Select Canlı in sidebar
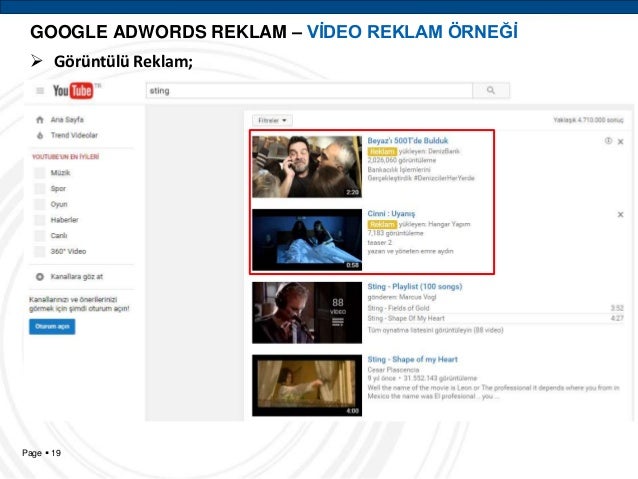Screen dimensions: 638x479 (x=59, y=236)
